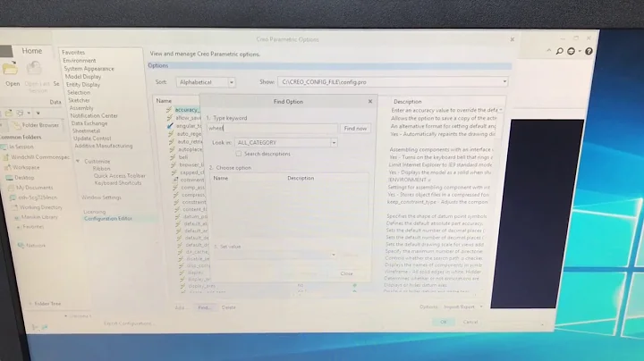Select the In Session folder icon
644x361 pixels.
[4, 147]
